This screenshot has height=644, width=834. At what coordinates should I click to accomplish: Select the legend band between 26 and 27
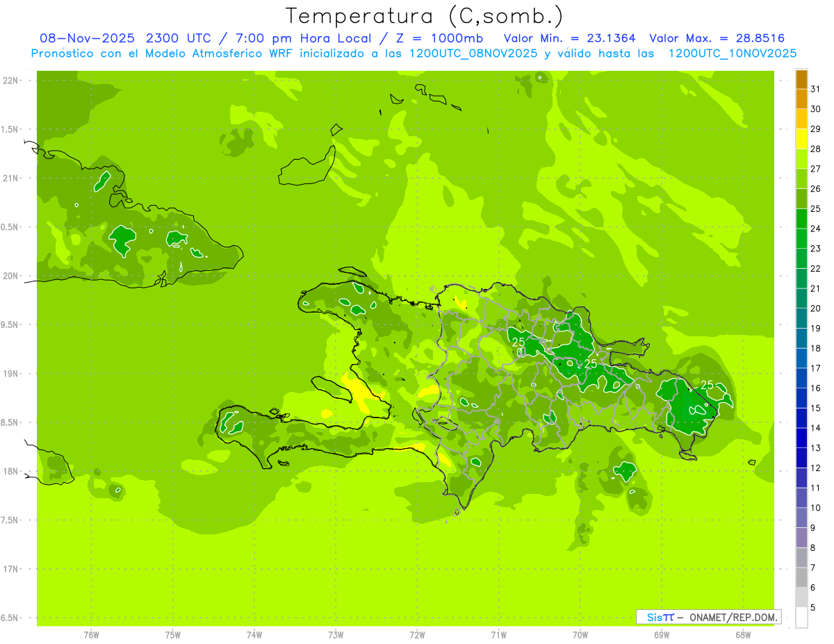(x=801, y=179)
